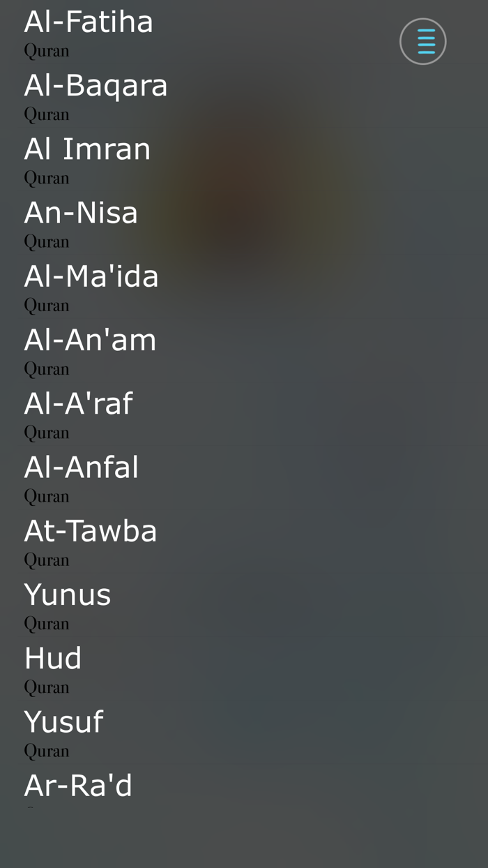Image resolution: width=488 pixels, height=868 pixels.
Task: Open the Yunus surah
Action: tap(68, 594)
